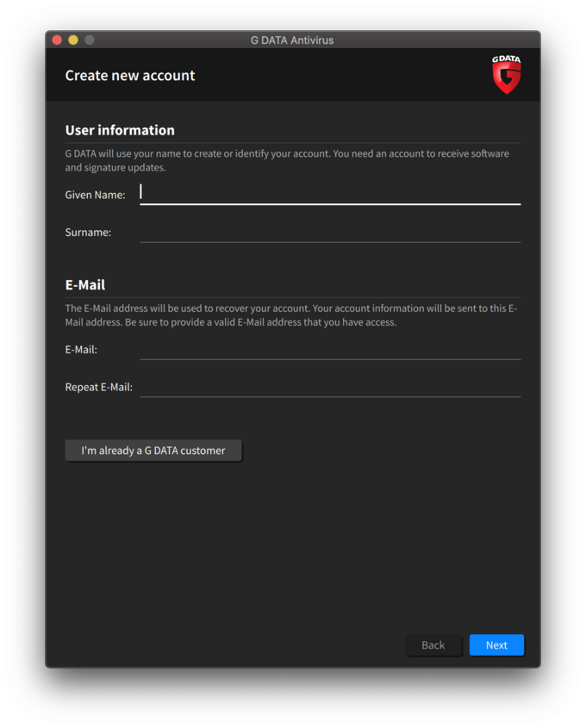This screenshot has height=728, width=586.
Task: Click the account update description text
Action: pyautogui.click(x=287, y=160)
